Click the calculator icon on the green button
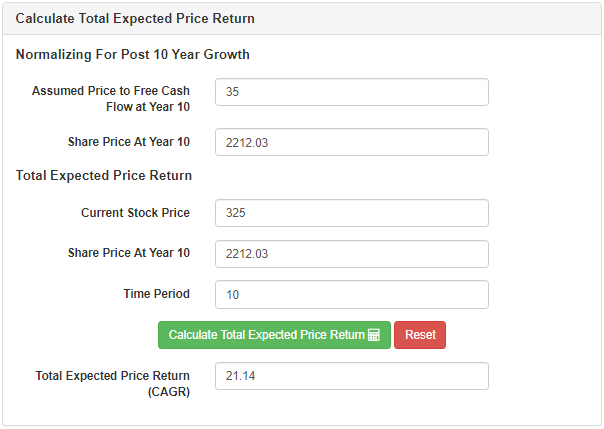Screen dimensions: 604x429 374,335
